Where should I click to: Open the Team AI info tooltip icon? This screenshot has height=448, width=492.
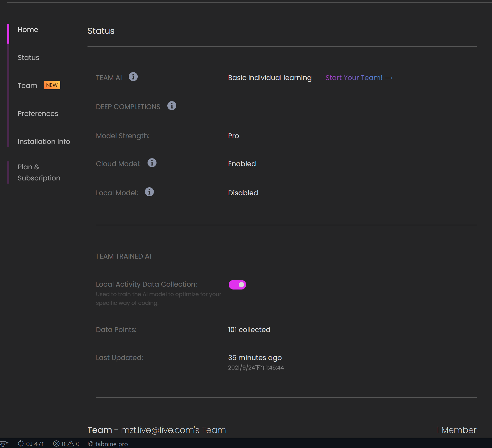[133, 77]
